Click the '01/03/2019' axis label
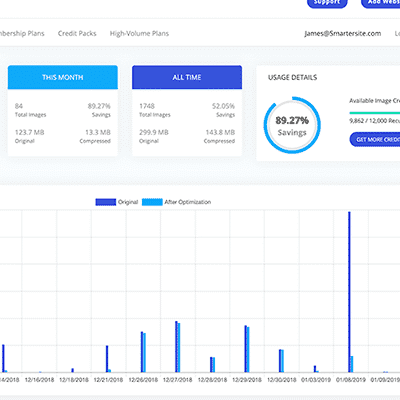The height and width of the screenshot is (400, 400). (x=316, y=380)
